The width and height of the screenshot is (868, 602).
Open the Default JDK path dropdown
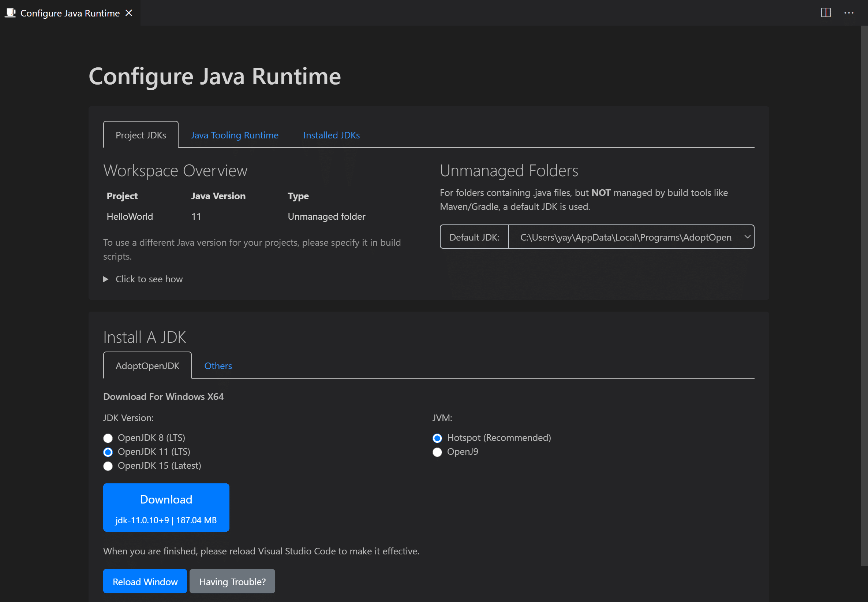pyautogui.click(x=631, y=237)
